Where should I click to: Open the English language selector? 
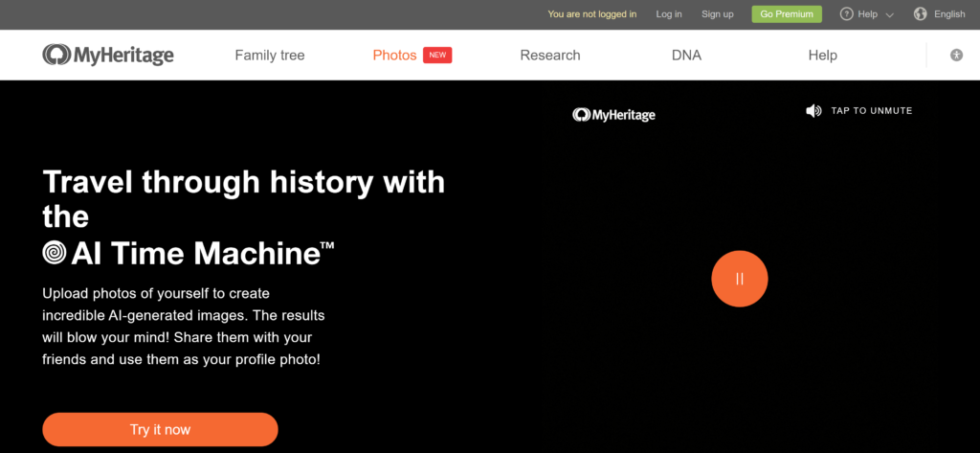coord(949,14)
